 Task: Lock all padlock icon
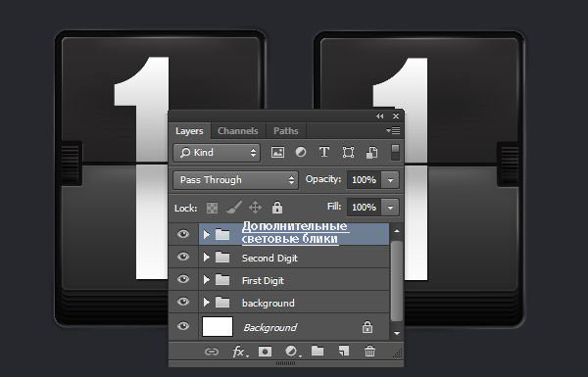tap(277, 208)
